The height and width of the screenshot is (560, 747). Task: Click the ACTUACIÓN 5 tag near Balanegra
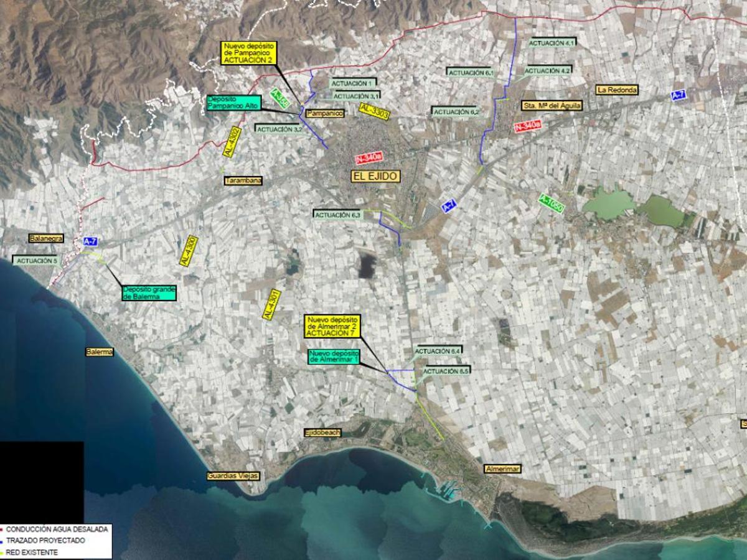(37, 261)
